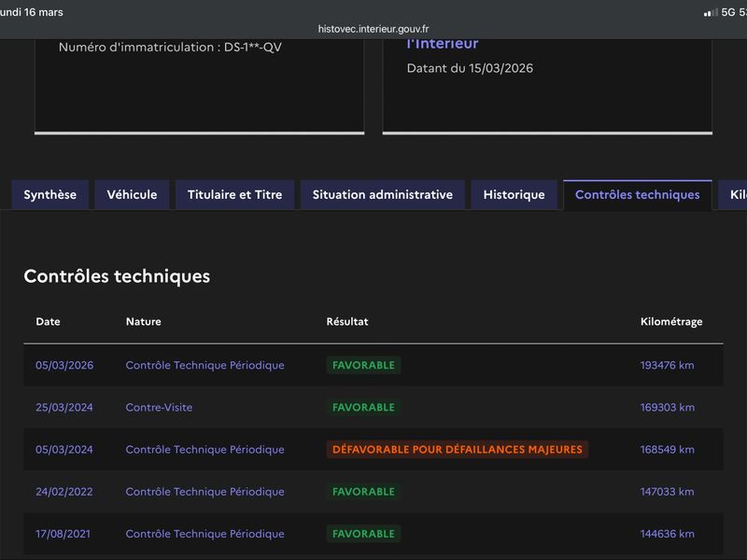Image resolution: width=747 pixels, height=560 pixels.
Task: Select the Contrôles techniques tab
Action: click(638, 195)
